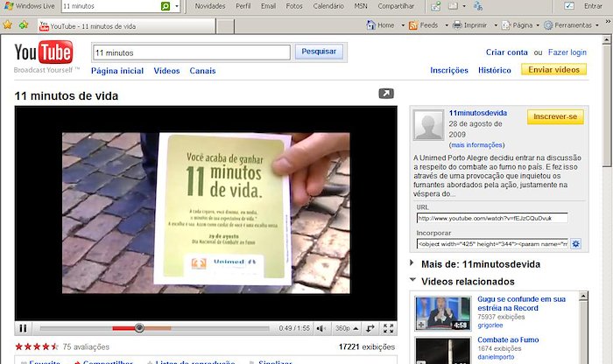Expand the Mais de: 11minutosdevida section
The width and height of the screenshot is (613, 364).
[x=412, y=262]
